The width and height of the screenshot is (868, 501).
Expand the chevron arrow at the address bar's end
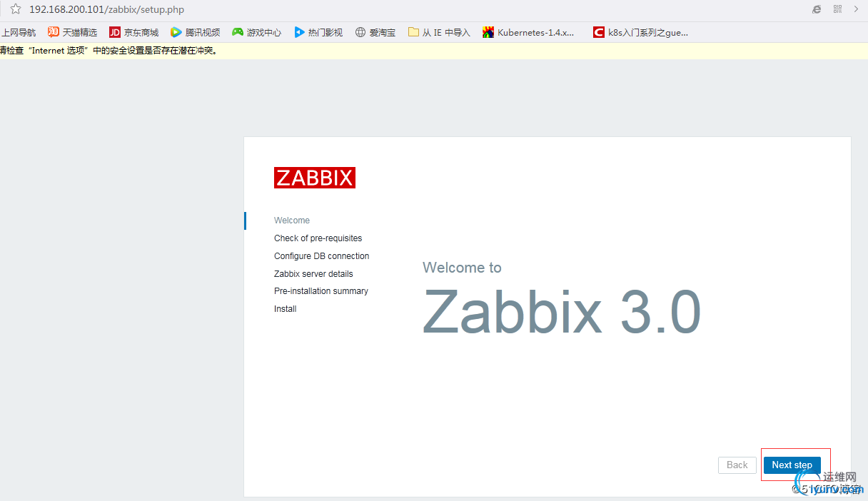(x=857, y=9)
